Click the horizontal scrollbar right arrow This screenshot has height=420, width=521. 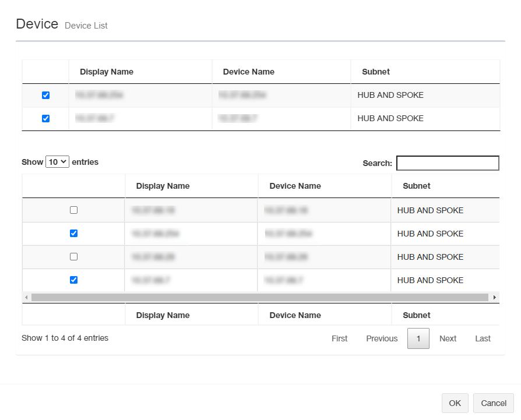coord(495,298)
